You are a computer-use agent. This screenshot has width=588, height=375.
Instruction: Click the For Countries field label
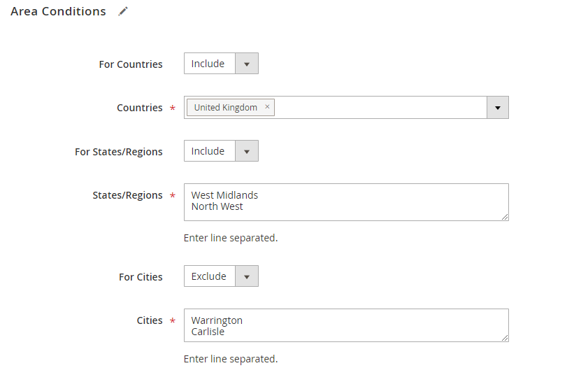(131, 64)
